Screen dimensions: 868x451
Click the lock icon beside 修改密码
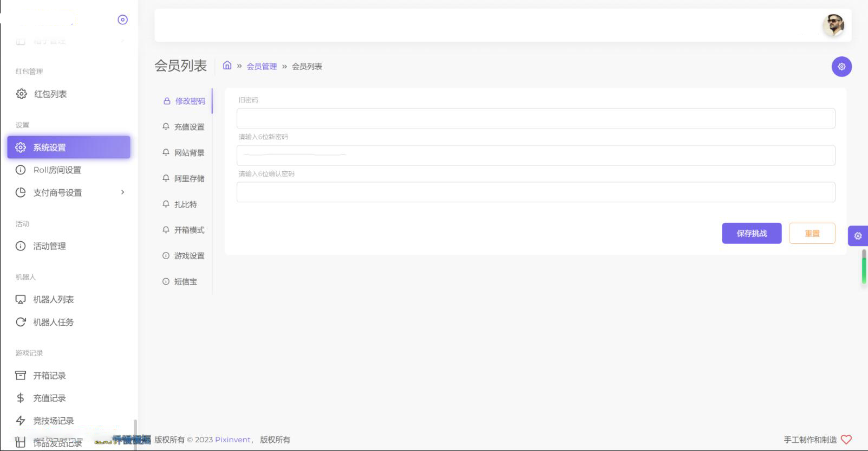167,101
